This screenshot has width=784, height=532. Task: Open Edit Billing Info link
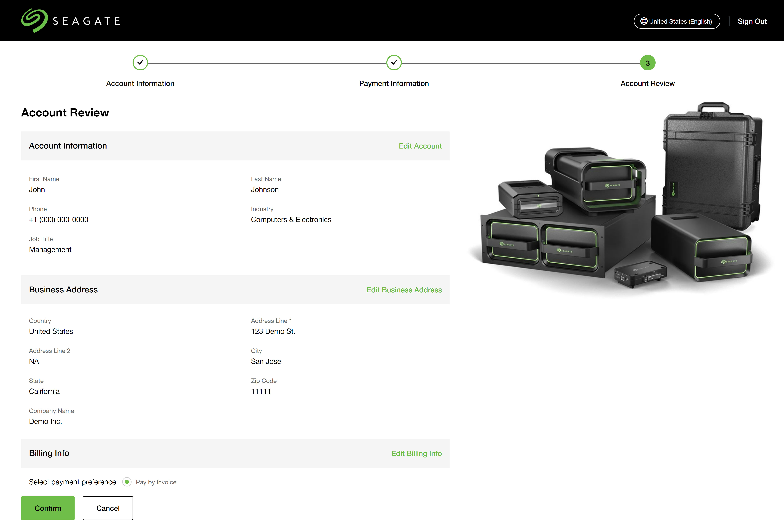click(416, 454)
